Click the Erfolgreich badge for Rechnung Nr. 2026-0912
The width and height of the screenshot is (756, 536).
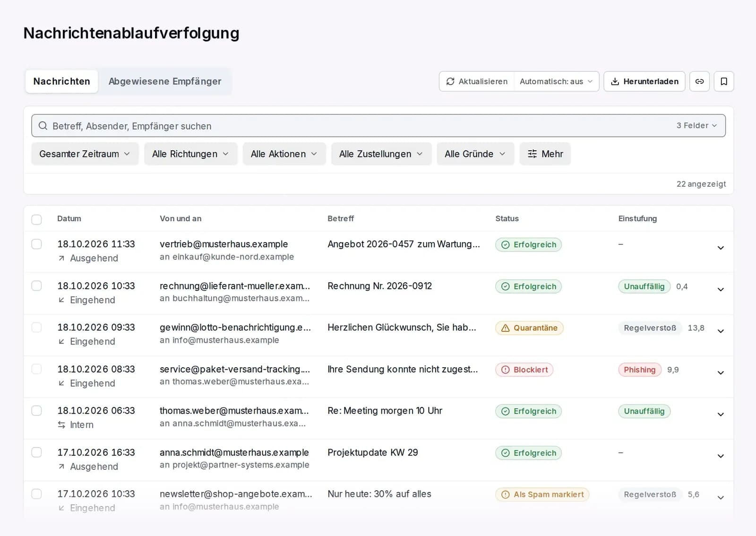click(528, 286)
